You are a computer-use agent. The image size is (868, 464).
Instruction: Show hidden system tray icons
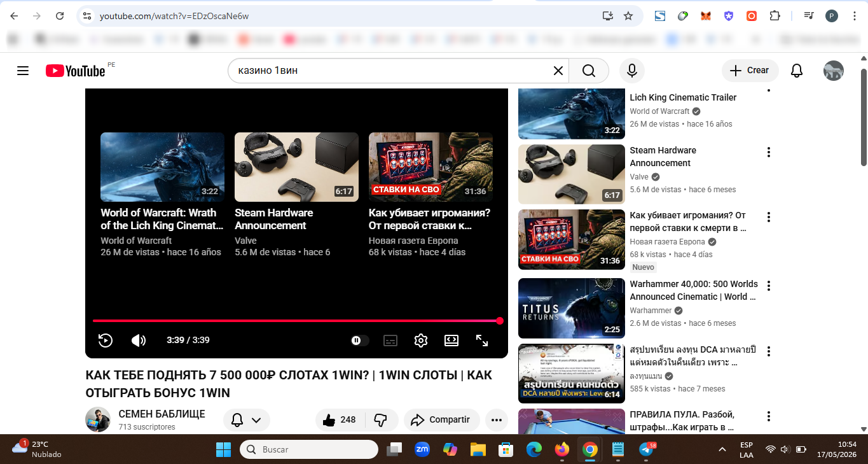pyautogui.click(x=722, y=450)
